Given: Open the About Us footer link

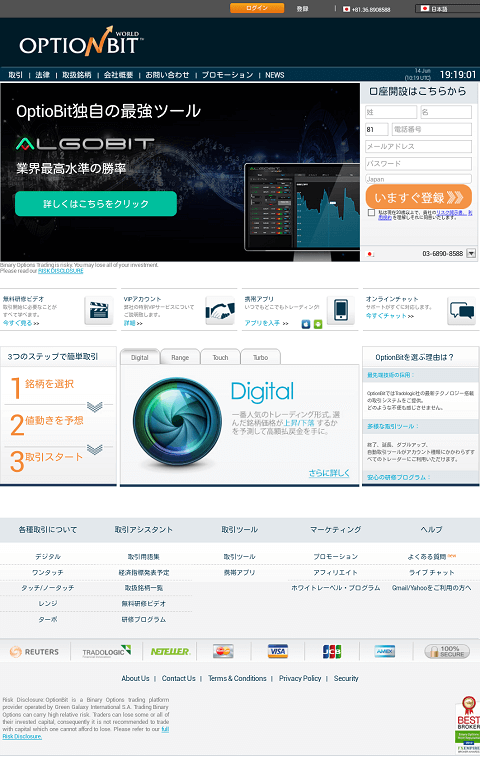Looking at the screenshot, I should pos(135,678).
